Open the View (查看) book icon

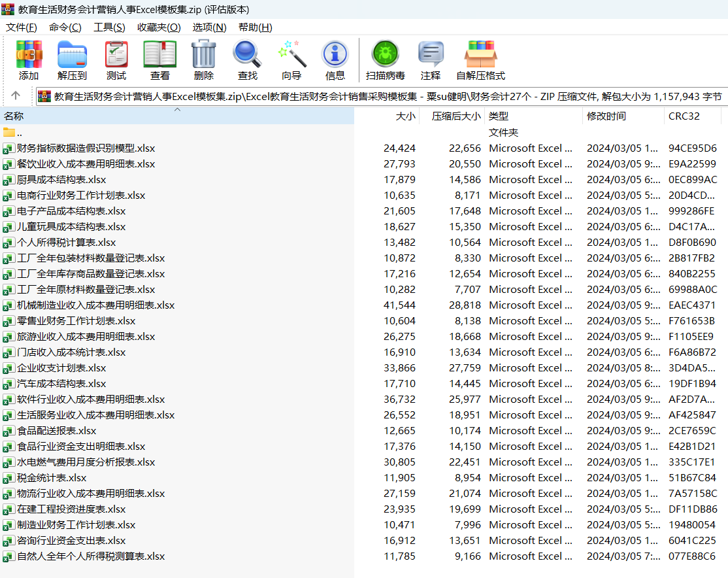[x=159, y=59]
